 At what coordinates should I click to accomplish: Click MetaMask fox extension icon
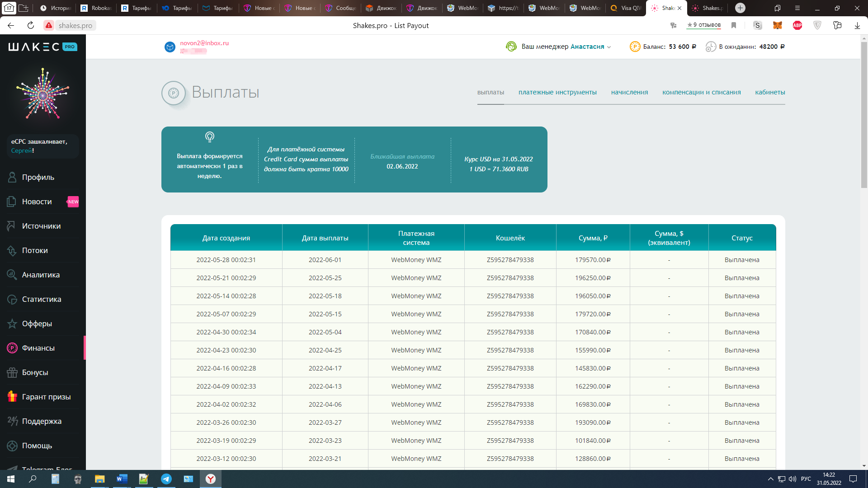[778, 25]
